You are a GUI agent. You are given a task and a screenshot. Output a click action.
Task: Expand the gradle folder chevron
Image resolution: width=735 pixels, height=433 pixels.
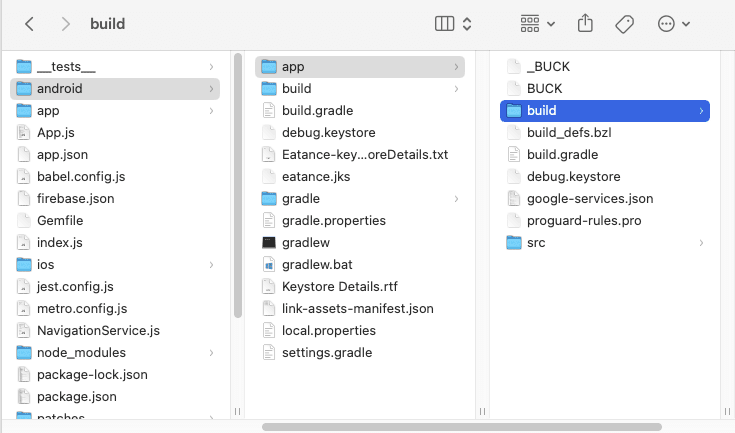point(457,198)
